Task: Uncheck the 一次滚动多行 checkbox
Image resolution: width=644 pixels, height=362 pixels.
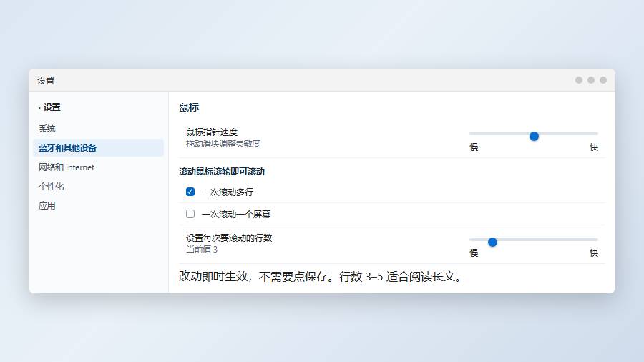Action: [x=190, y=192]
